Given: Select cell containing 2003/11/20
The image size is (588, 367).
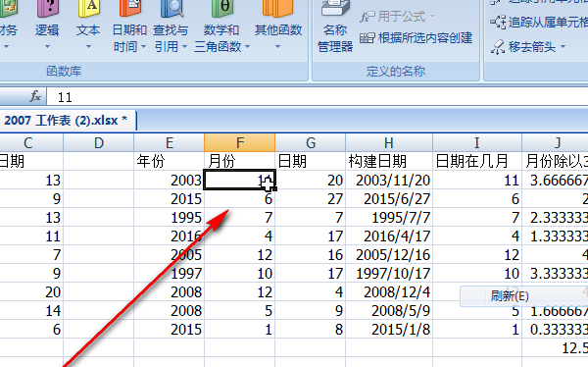Looking at the screenshot, I should click(389, 180).
